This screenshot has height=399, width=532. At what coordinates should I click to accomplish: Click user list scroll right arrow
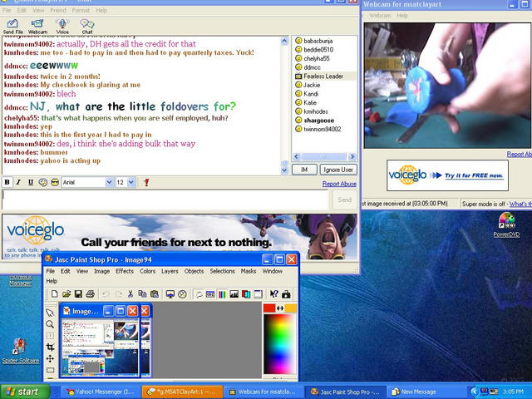click(352, 156)
